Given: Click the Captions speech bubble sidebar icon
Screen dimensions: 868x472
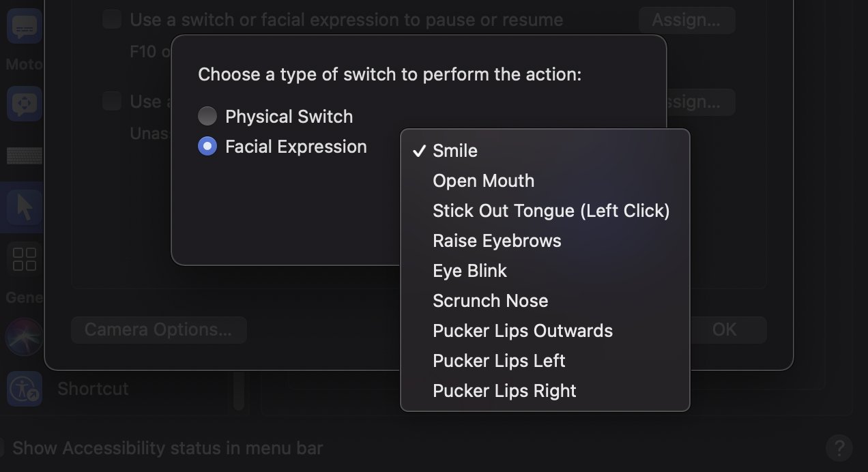Looking at the screenshot, I should tap(25, 27).
